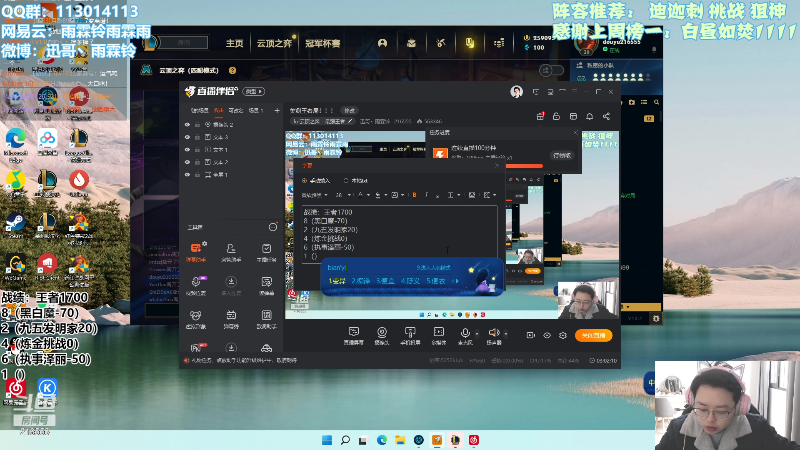
Task: Toggle stream preview eye near settings gear
Action: pos(547,335)
